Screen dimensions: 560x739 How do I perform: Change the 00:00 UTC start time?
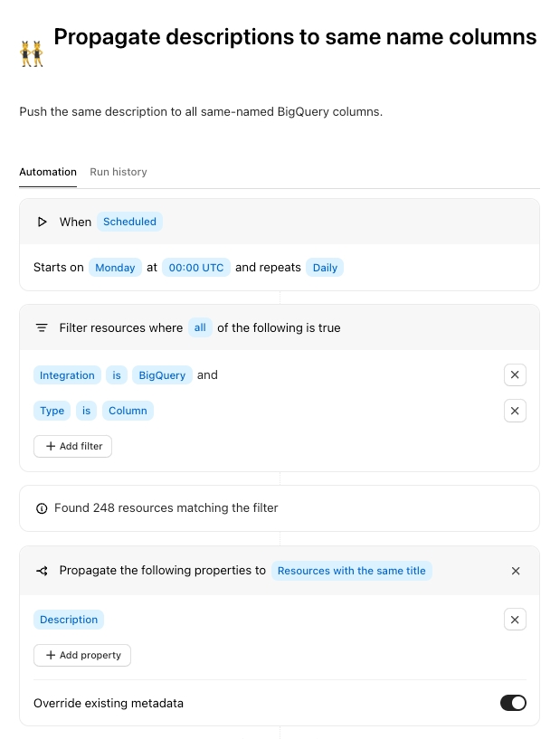[196, 268]
